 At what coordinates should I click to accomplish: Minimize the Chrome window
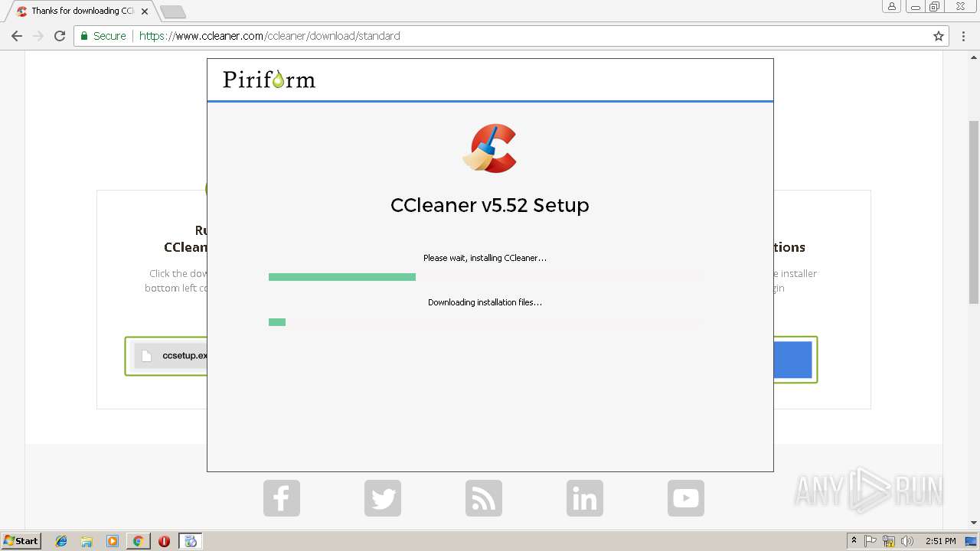(915, 7)
